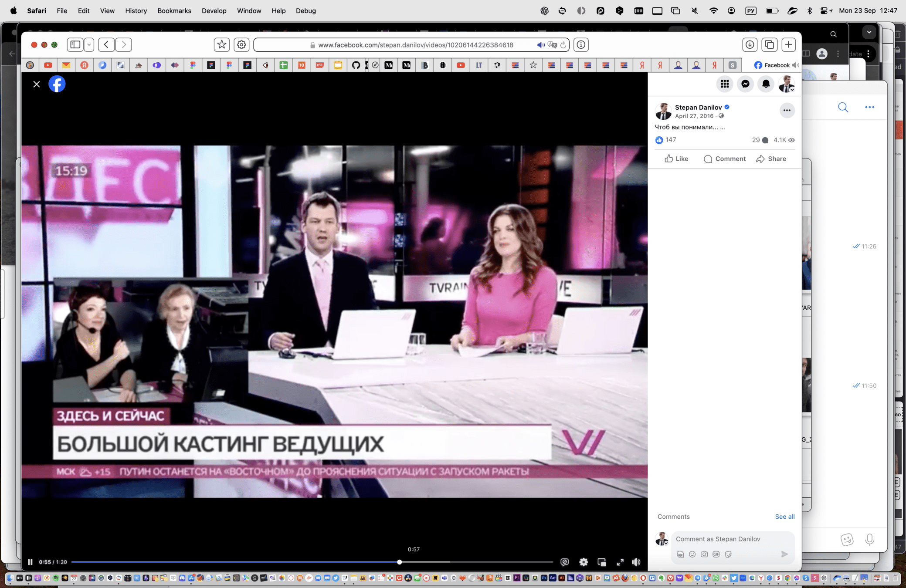The image size is (906, 588).
Task: Open the Bookmarks menu
Action: tap(174, 10)
